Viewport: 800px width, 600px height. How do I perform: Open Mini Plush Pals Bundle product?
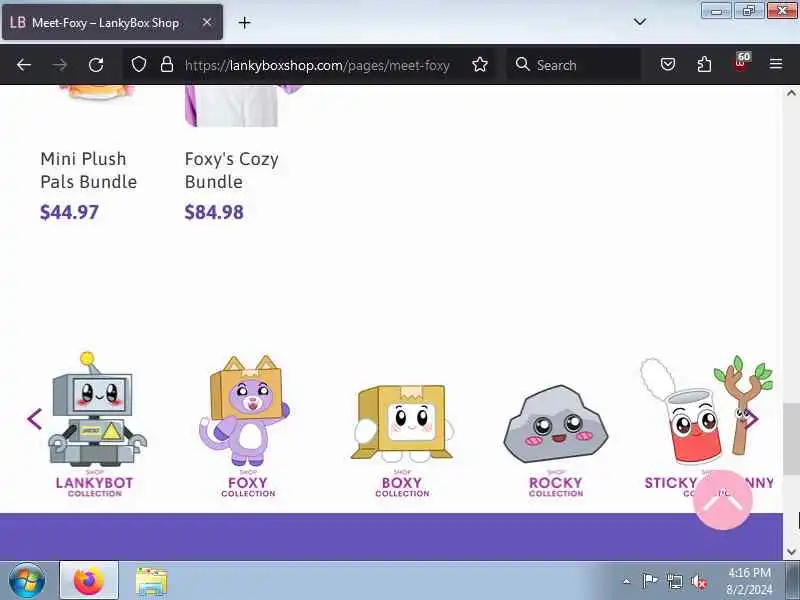click(88, 170)
